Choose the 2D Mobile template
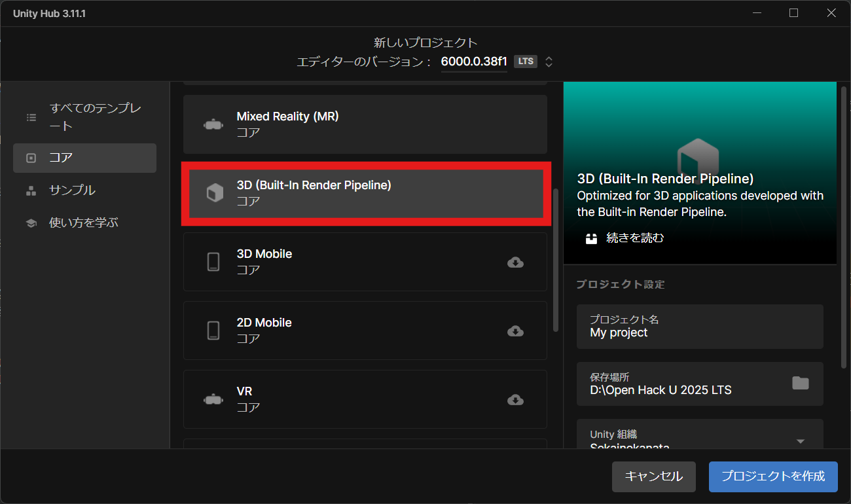Screen dimensions: 851x504 pyautogui.click(x=365, y=331)
